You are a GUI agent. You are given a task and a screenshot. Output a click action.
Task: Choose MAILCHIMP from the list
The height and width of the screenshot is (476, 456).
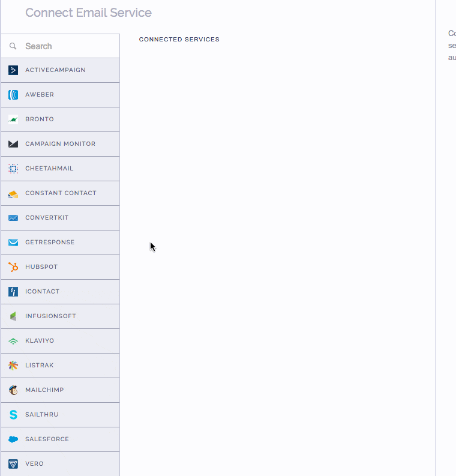(x=61, y=390)
